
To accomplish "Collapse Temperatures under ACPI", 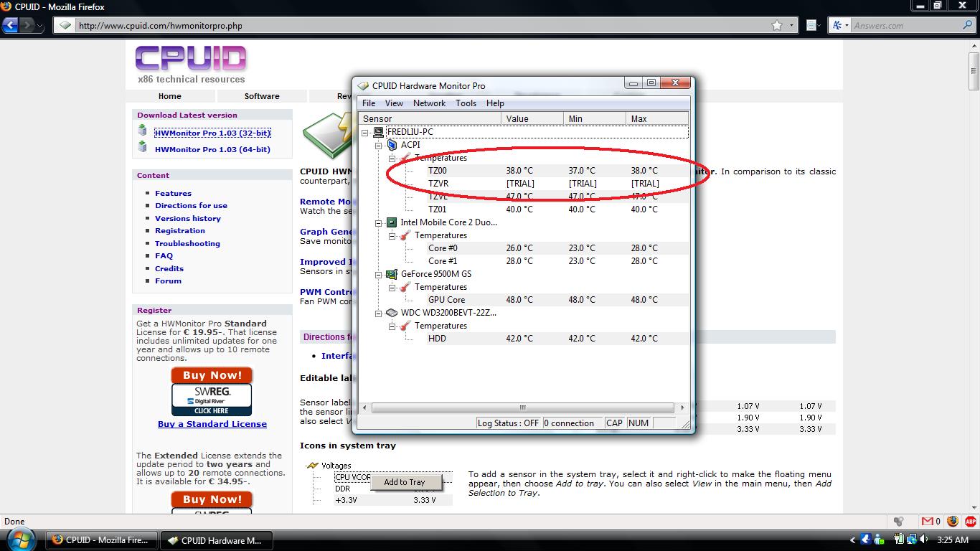I will [392, 158].
